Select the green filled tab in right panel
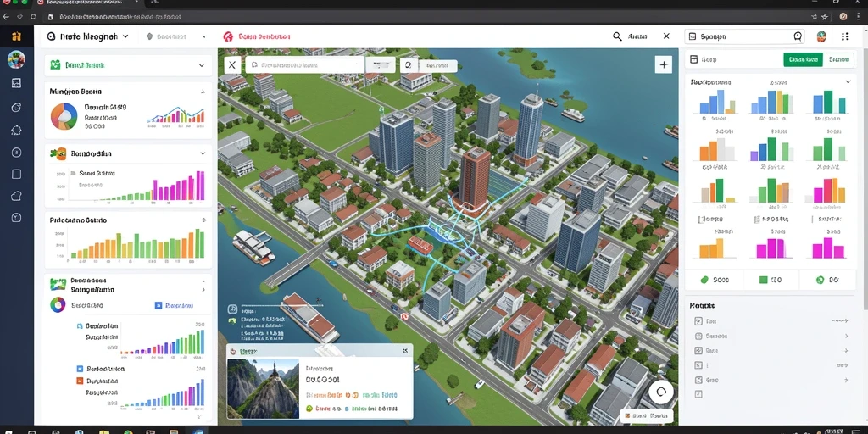Image resolution: width=868 pixels, height=434 pixels. 804,59
